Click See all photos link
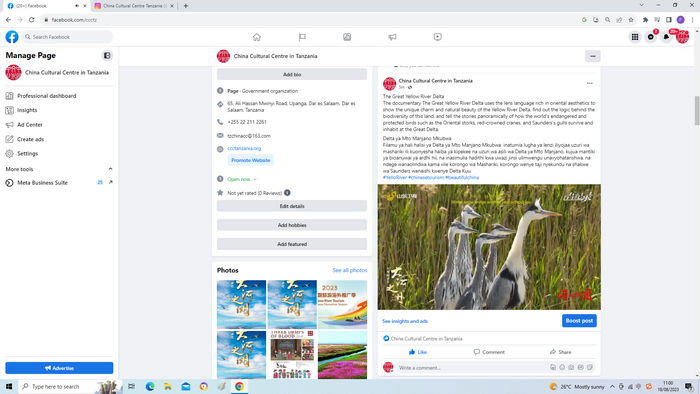 [350, 270]
